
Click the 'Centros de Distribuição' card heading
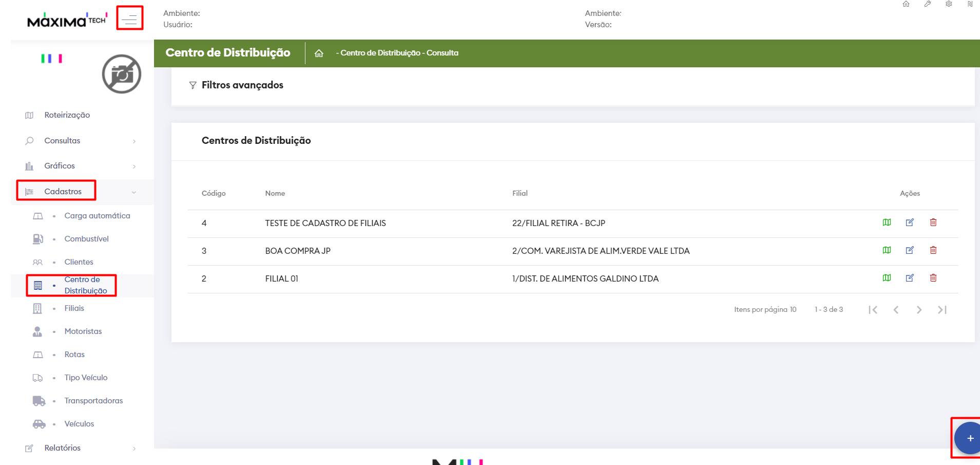[256, 141]
